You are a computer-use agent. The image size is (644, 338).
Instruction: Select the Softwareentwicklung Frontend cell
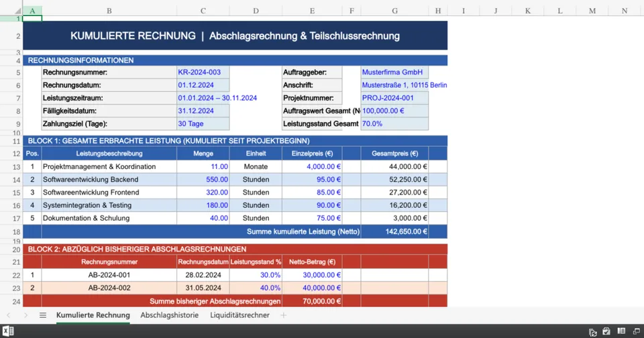(x=109, y=192)
